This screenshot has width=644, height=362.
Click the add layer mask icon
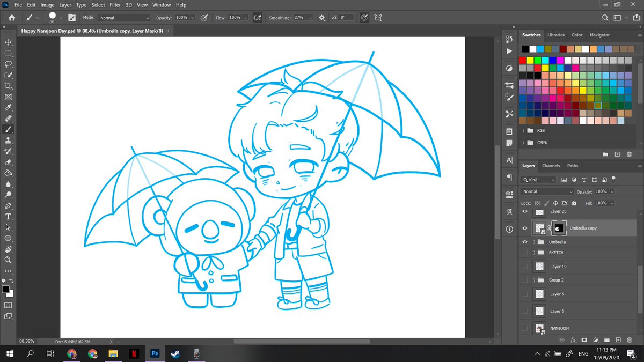tap(584, 340)
